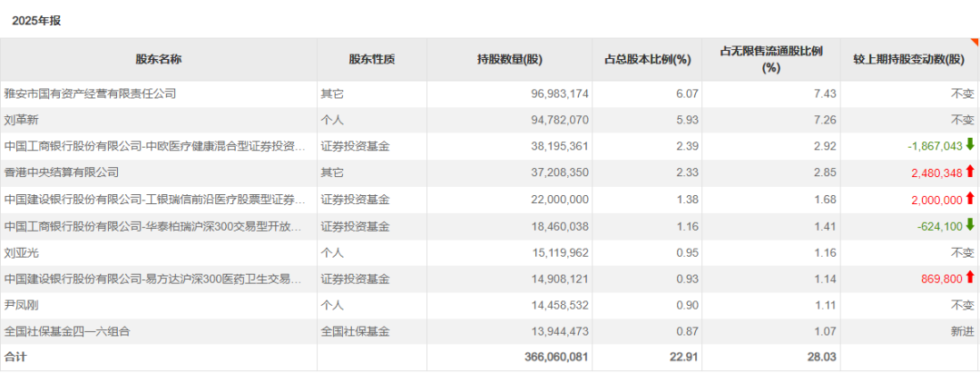The width and height of the screenshot is (980, 373).
Task: Sort by 持股数量(股) column header
Action: (509, 60)
